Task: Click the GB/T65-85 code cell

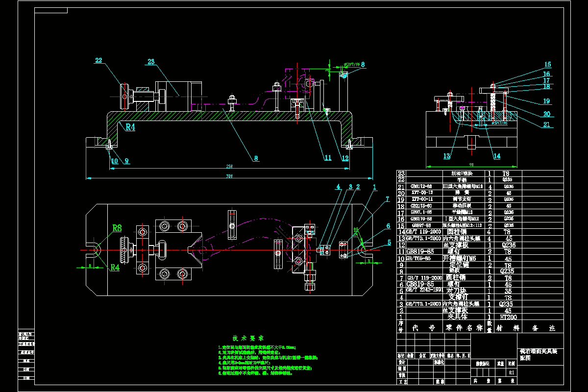Action: point(419,258)
